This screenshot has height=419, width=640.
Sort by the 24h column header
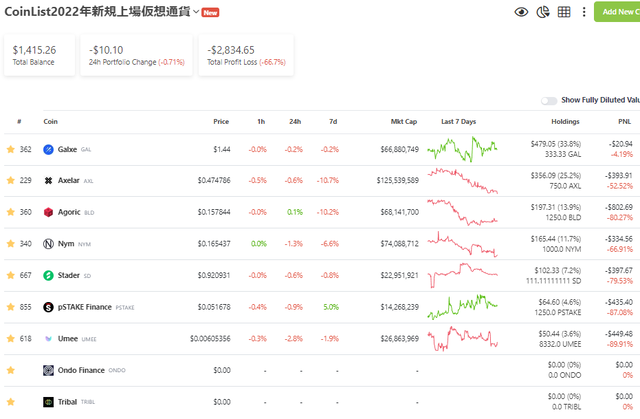click(x=295, y=122)
